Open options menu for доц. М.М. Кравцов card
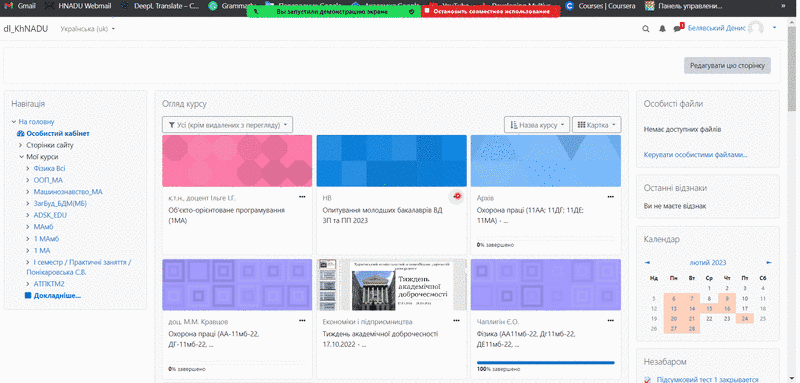This screenshot has width=800, height=383. pyautogui.click(x=302, y=321)
